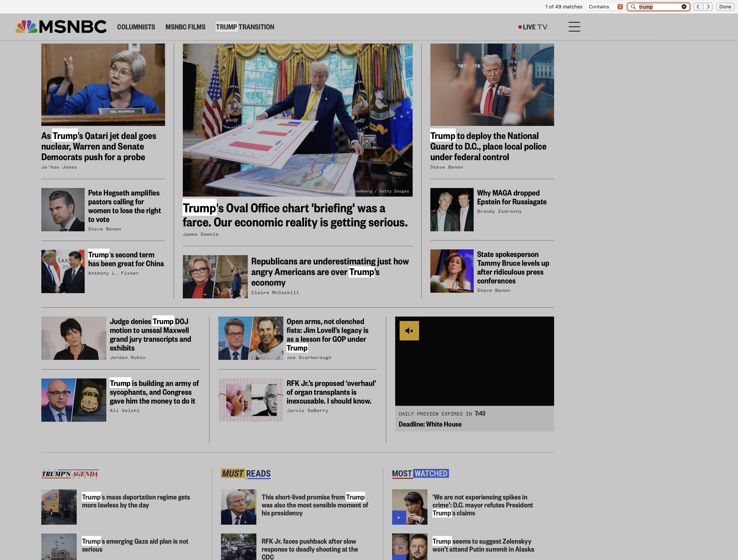This screenshot has width=738, height=560.
Task: Open D.C. mayor refutes claims video
Action: point(482,505)
